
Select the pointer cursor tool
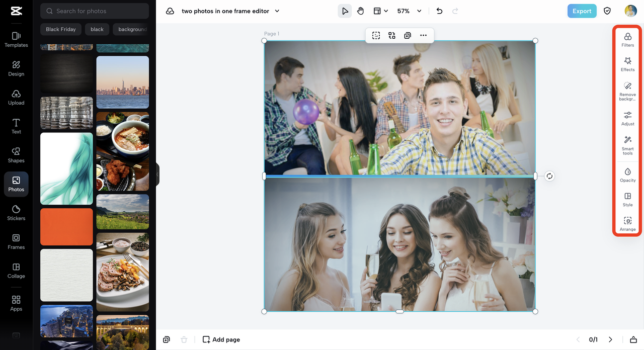(345, 11)
